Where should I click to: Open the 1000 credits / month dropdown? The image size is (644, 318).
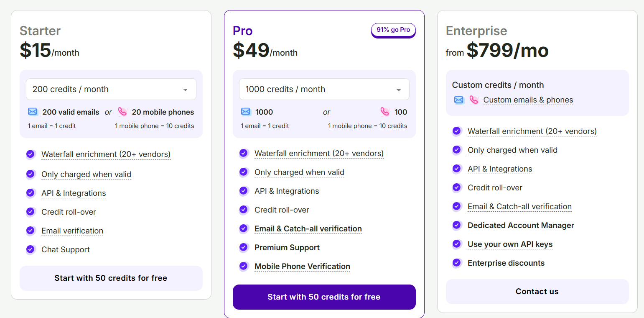click(324, 89)
